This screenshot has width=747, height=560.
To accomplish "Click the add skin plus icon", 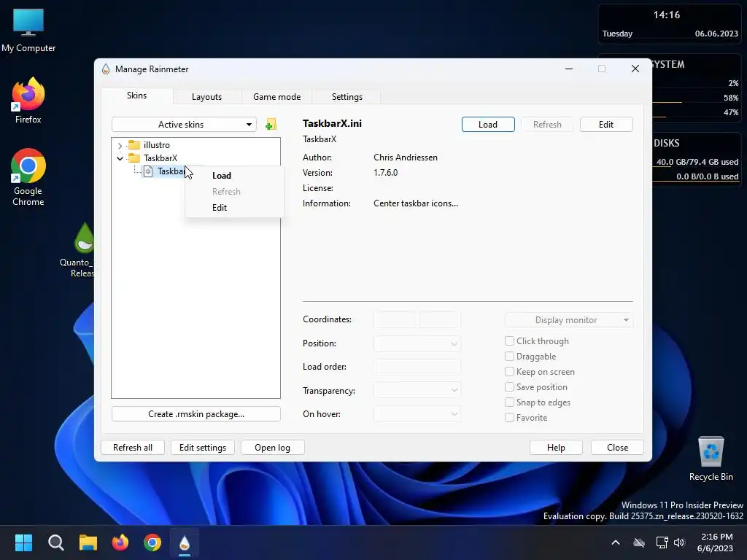I will [271, 124].
